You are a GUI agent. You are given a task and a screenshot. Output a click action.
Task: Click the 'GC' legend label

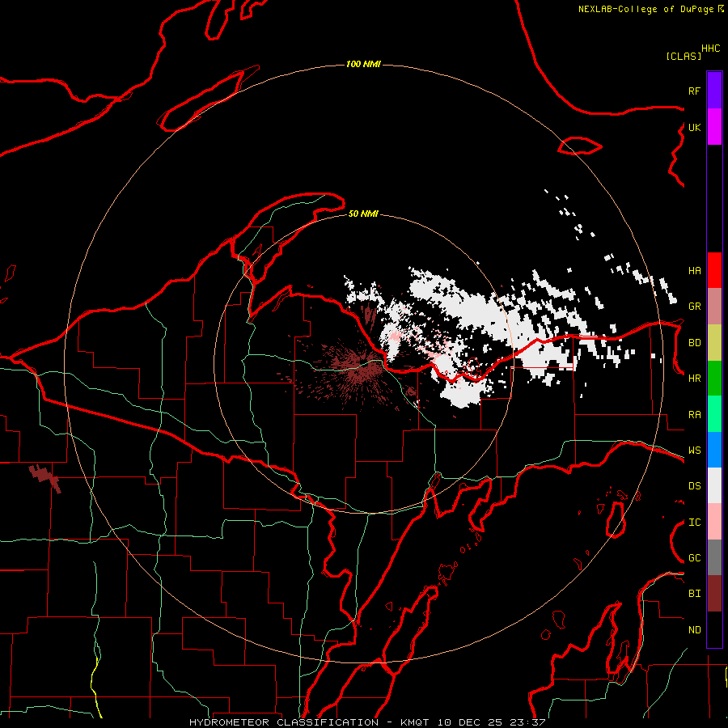(694, 558)
